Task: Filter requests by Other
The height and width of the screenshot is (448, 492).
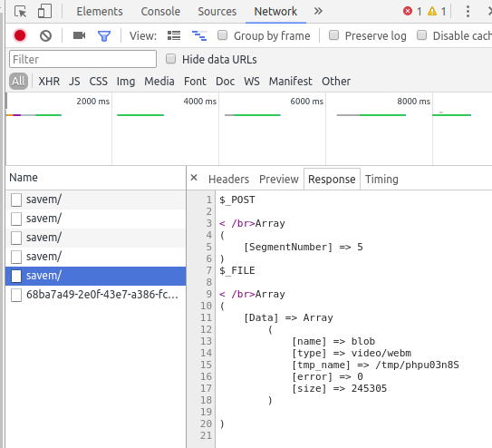Action: click(x=336, y=82)
